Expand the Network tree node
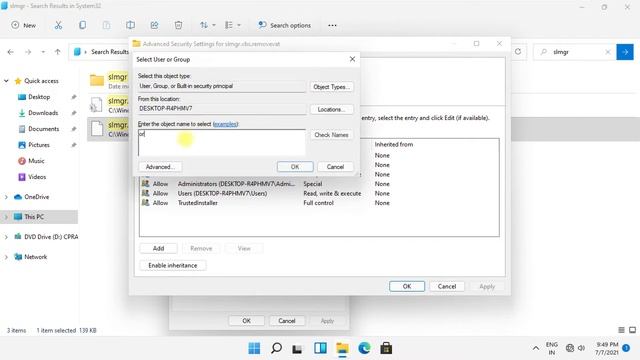 6,257
